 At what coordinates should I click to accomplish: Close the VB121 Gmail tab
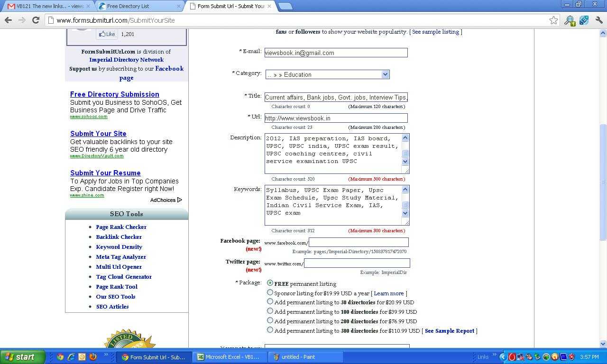[88, 6]
